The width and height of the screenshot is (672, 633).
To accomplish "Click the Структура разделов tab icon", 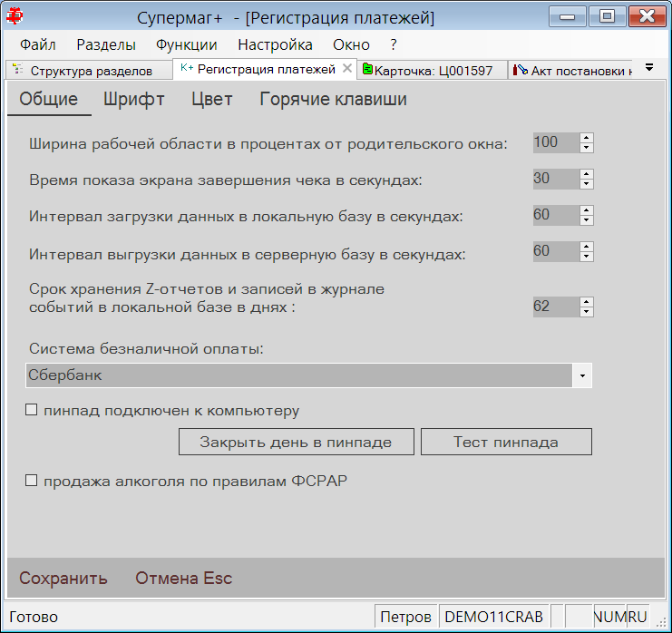I will coord(17,69).
